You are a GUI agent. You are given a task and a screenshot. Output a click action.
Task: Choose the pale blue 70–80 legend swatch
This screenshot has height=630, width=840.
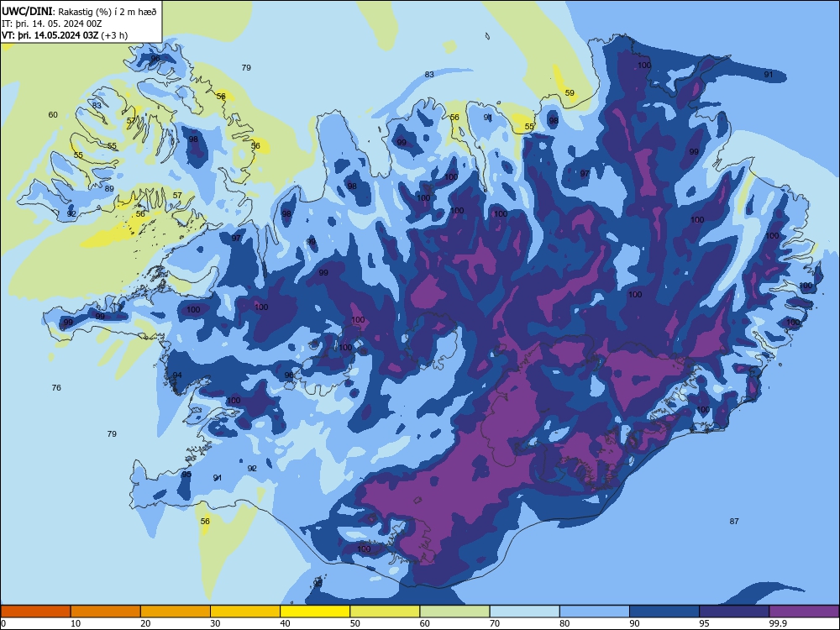pyautogui.click(x=524, y=612)
